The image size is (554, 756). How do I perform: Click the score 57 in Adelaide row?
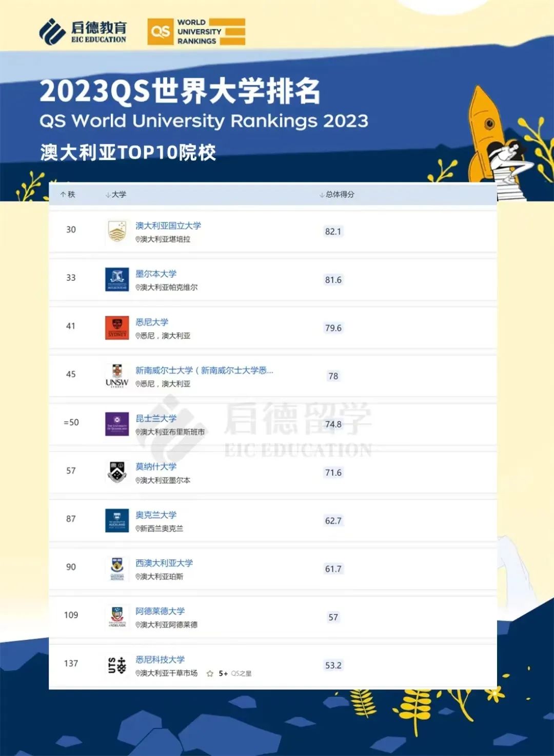click(333, 617)
